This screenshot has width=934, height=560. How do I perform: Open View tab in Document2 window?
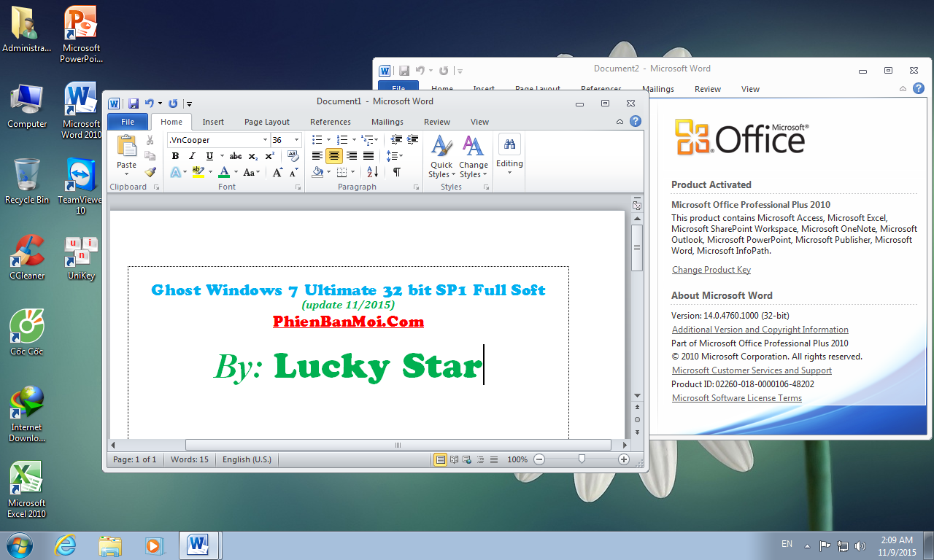(750, 89)
